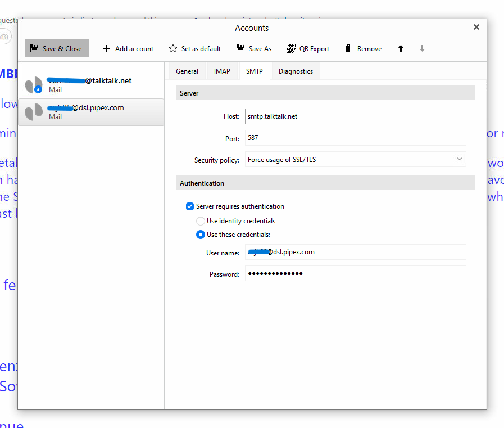Open the Security policy dropdown
Viewport: 504px width, 428px height.
[355, 160]
